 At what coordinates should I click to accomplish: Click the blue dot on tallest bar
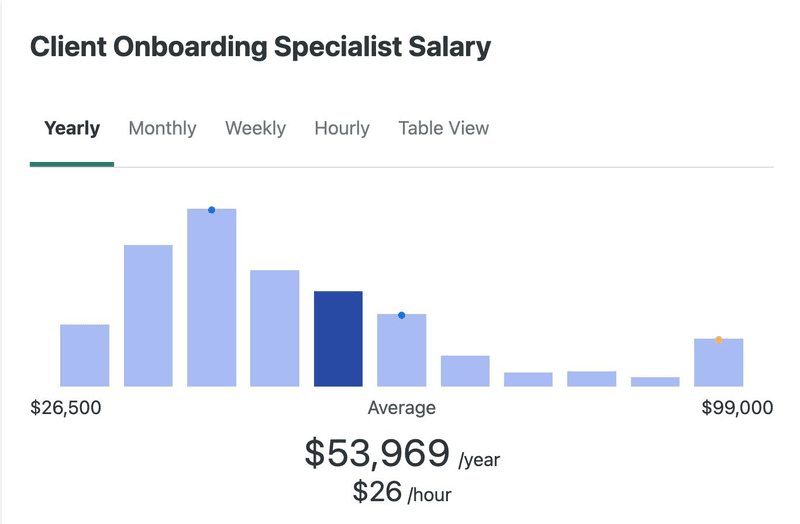click(212, 210)
